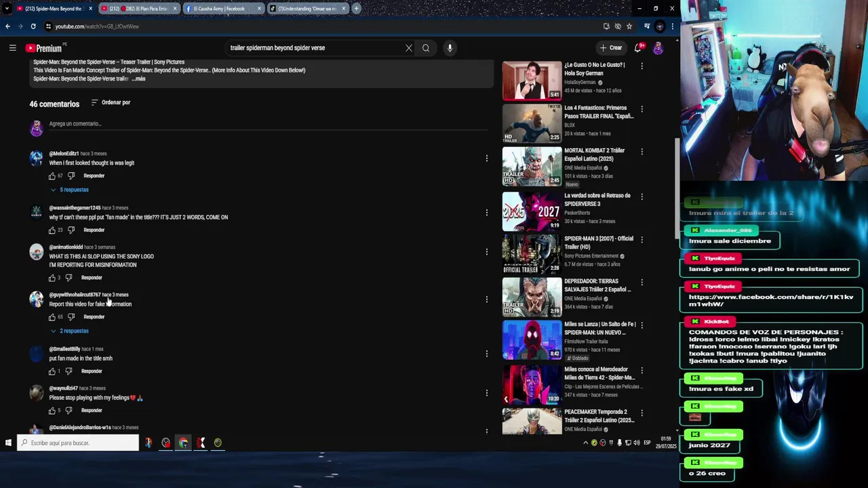Open the @DanielAlejandroBarrios-w1s channel link
The width and height of the screenshot is (868, 488).
click(79, 428)
